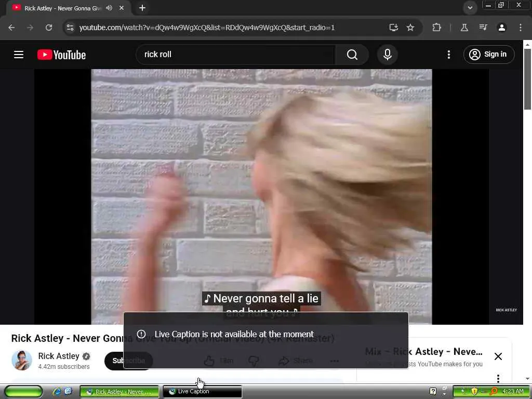Image resolution: width=532 pixels, height=399 pixels.
Task: Click the 4.42m subscribers text
Action: 64,367
